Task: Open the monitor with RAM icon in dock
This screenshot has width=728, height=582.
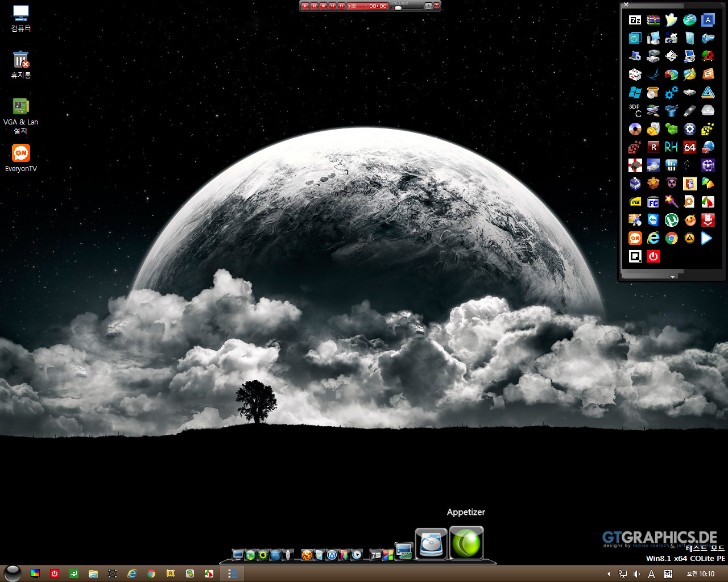Action: click(x=404, y=551)
